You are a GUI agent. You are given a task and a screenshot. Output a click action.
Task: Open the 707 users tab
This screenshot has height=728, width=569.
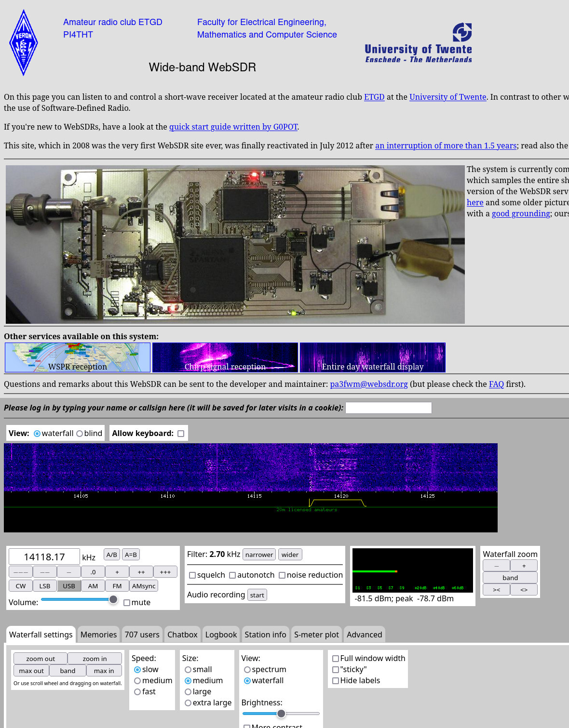pyautogui.click(x=142, y=635)
